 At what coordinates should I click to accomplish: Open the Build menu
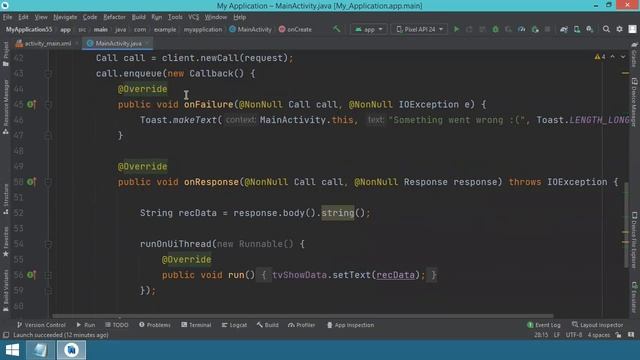(138, 17)
